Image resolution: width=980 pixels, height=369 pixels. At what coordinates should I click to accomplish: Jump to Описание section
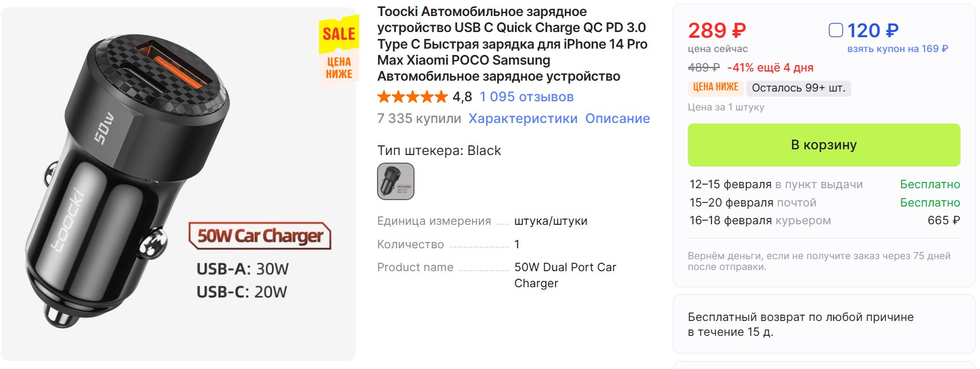(x=617, y=118)
